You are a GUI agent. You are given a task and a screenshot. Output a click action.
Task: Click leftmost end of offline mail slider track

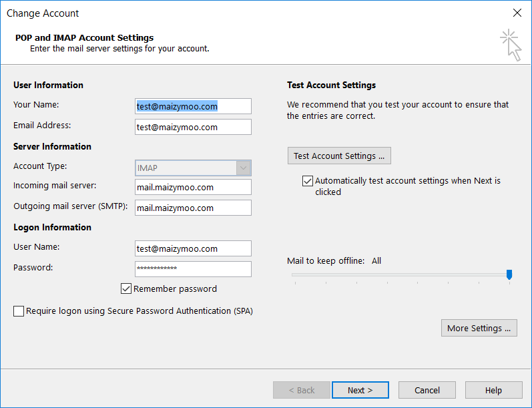[294, 274]
